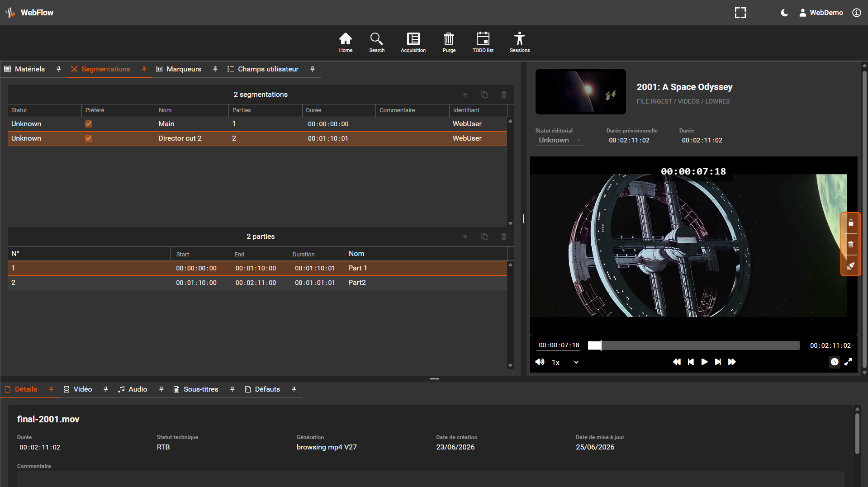
Task: Click Part2 start timecode 00:01:10:00
Action: tap(196, 283)
